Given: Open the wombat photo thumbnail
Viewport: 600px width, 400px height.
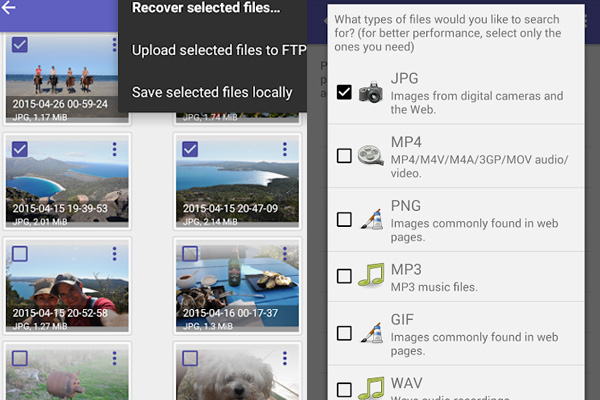Looking at the screenshot, I should pyautogui.click(x=67, y=374).
